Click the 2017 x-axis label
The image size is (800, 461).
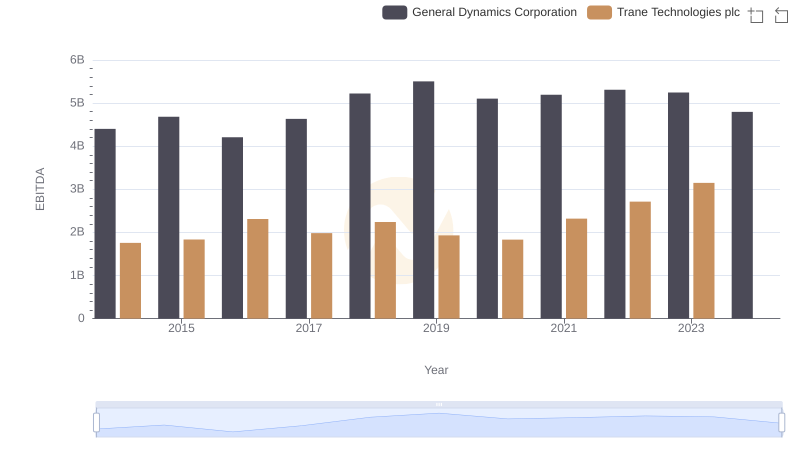pos(309,328)
